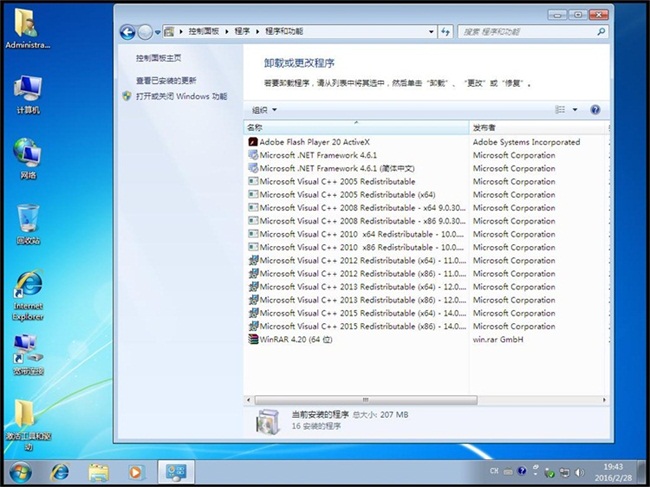
Task: Select Microsoft Visual C++ 2005 Redistributable (x64)
Action: tap(347, 195)
